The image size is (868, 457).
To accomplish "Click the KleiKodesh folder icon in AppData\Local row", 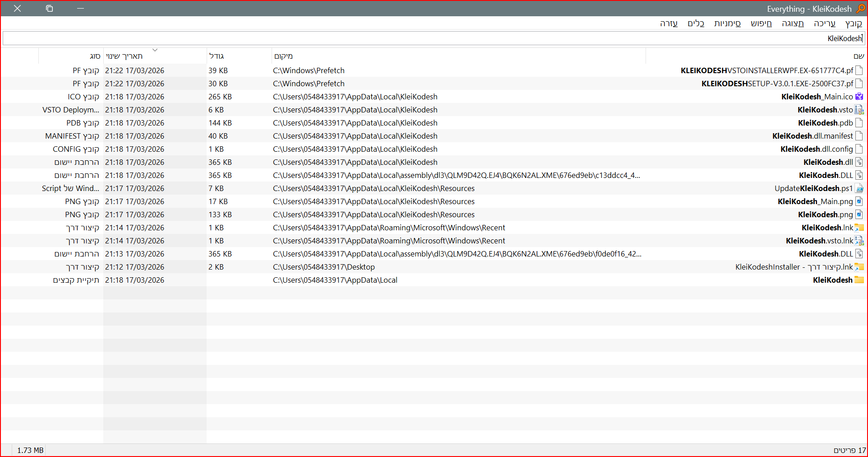I will tap(859, 280).
